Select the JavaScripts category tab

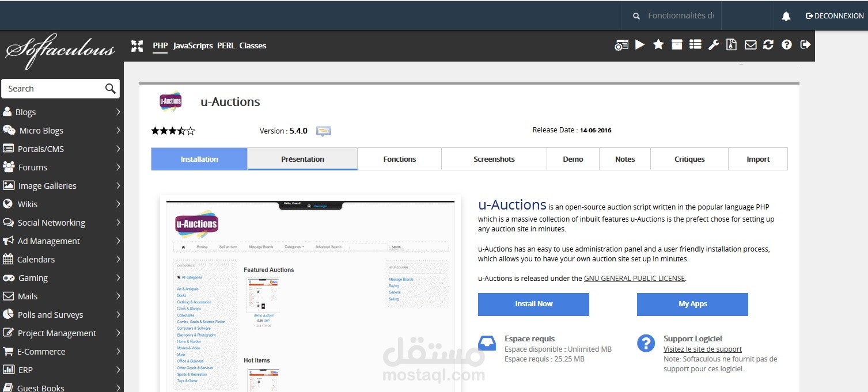(193, 45)
